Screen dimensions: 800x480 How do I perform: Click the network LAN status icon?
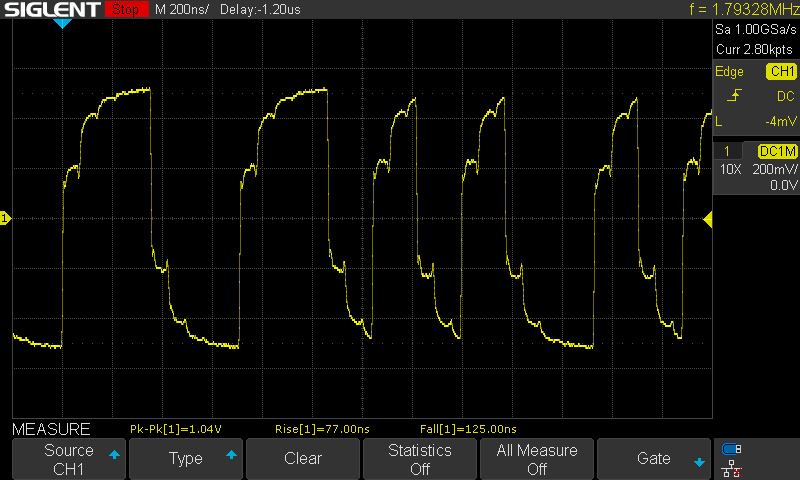tap(732, 467)
